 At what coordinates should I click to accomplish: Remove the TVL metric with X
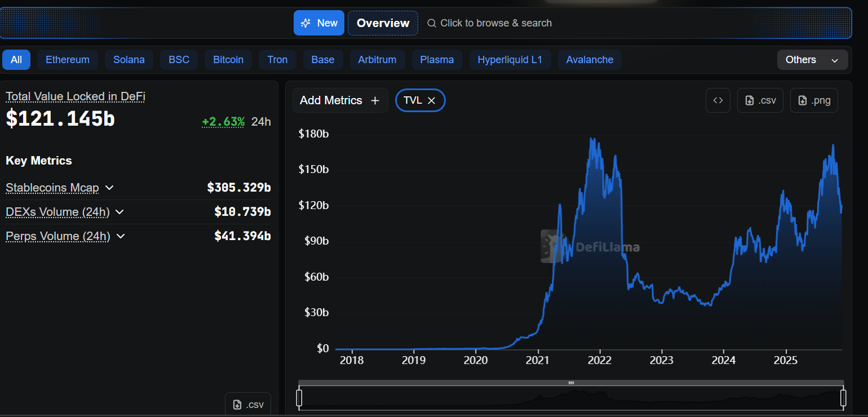[x=432, y=100]
